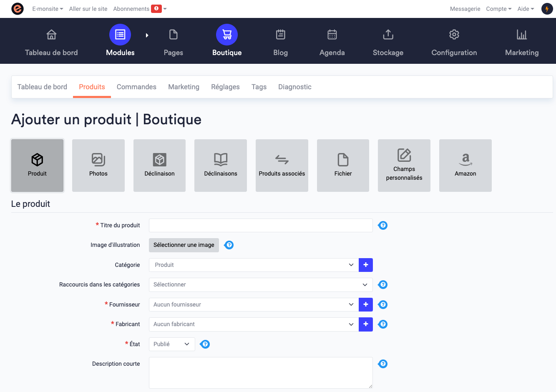Open the Produits associés tile

pyautogui.click(x=282, y=166)
